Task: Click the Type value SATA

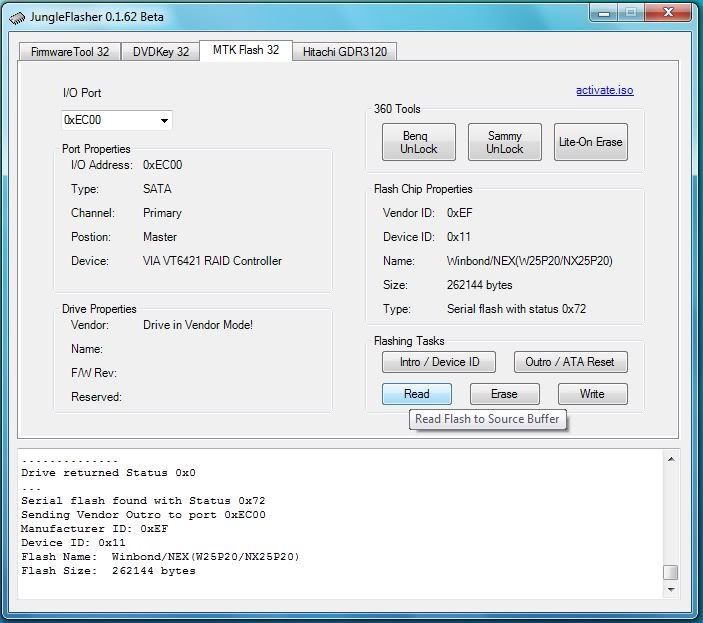Action: [x=157, y=189]
